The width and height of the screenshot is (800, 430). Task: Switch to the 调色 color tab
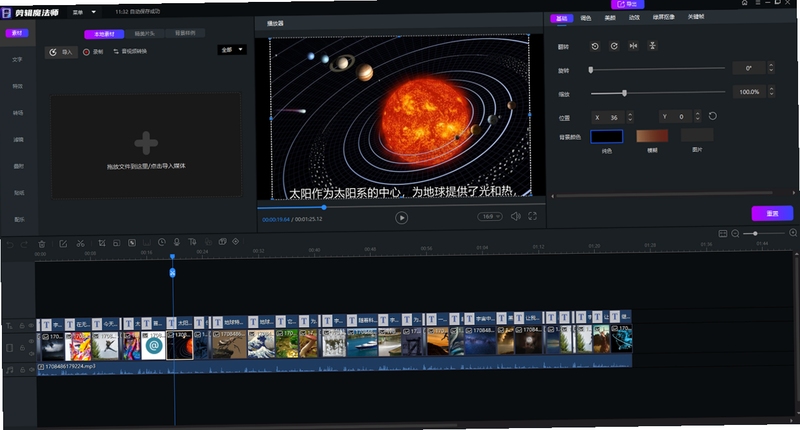(x=586, y=18)
